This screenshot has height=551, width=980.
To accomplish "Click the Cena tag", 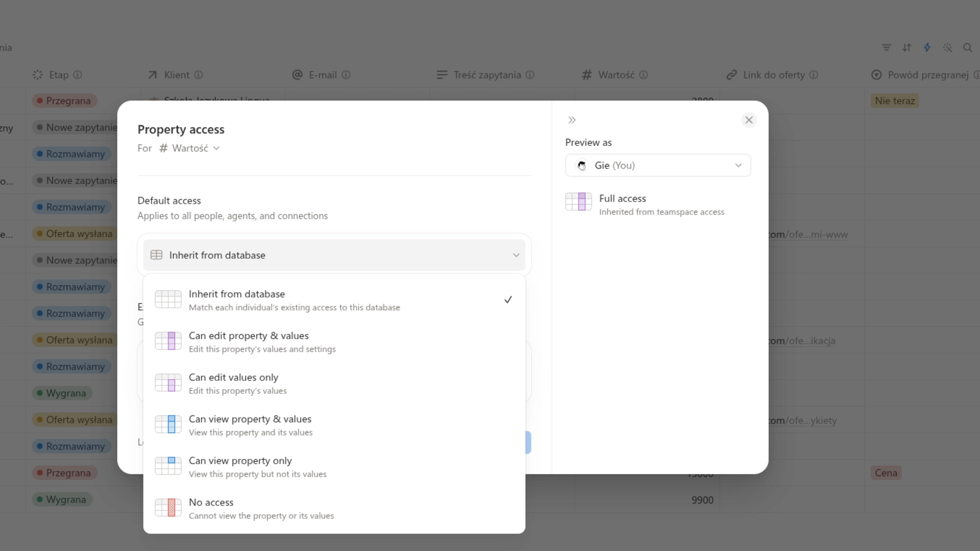I will tap(886, 473).
